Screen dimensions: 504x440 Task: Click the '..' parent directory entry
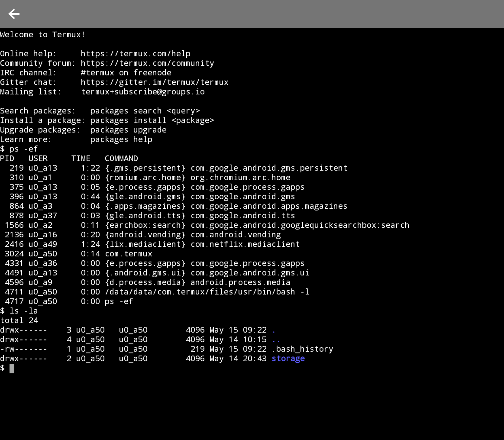coord(276,341)
